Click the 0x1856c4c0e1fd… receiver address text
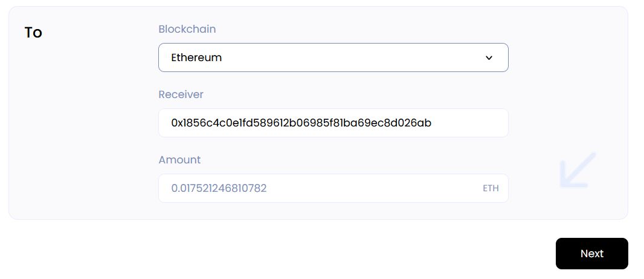This screenshot has width=644, height=279. (x=301, y=123)
